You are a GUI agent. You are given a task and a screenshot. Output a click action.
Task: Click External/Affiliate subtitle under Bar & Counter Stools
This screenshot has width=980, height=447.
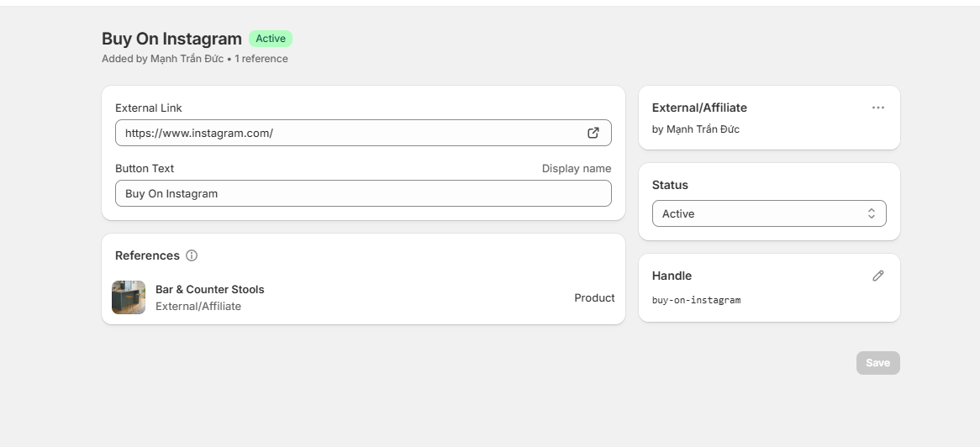click(x=198, y=307)
